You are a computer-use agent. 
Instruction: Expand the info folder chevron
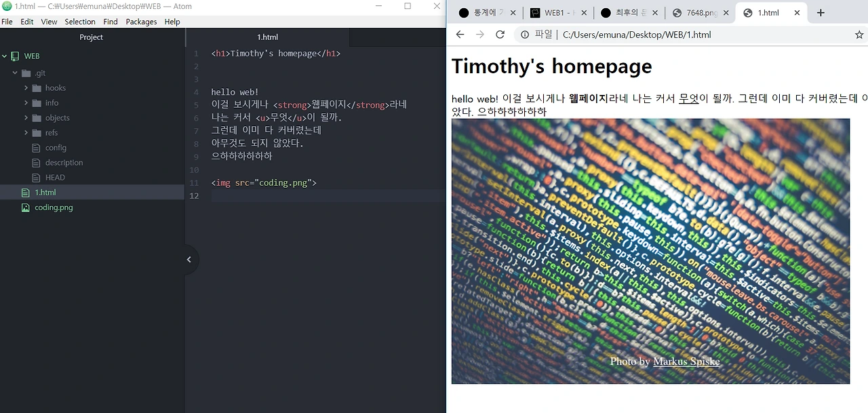[26, 102]
